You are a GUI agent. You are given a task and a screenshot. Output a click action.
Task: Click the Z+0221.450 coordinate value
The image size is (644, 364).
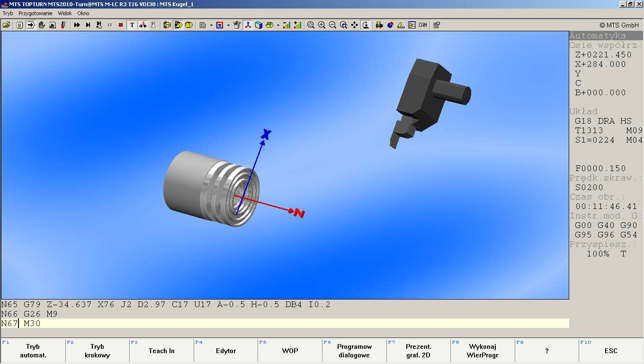(603, 55)
